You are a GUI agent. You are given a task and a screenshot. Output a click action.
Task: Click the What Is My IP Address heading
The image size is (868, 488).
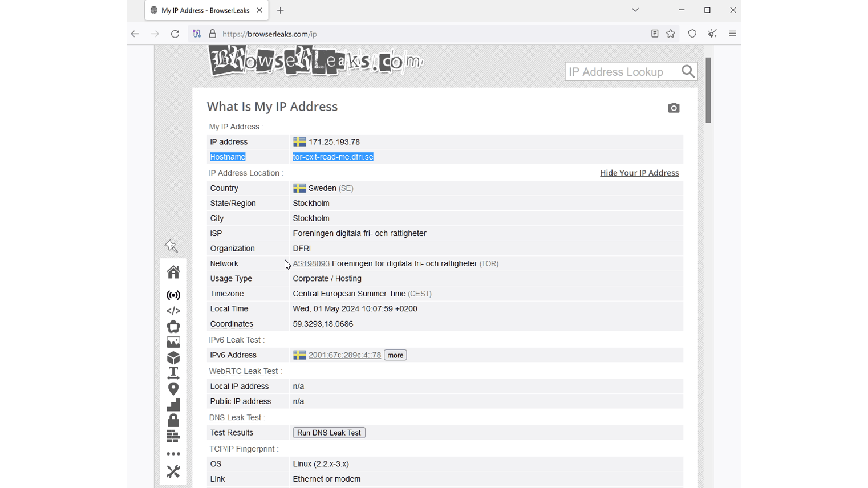(x=272, y=107)
